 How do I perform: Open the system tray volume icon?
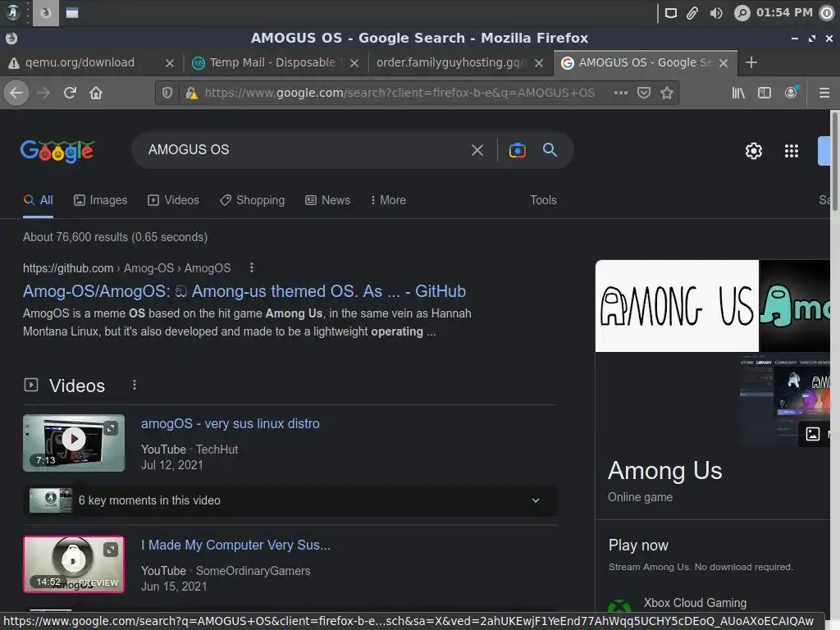coord(715,13)
